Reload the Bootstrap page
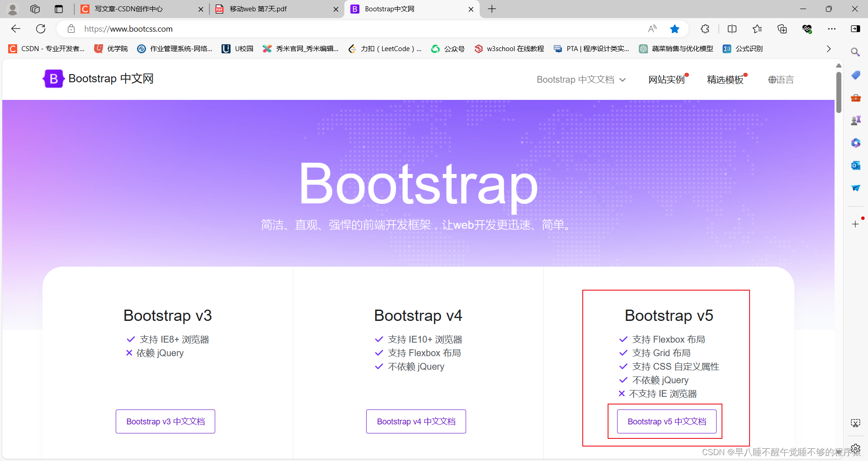Screen dimensions: 868x461 tap(41, 28)
